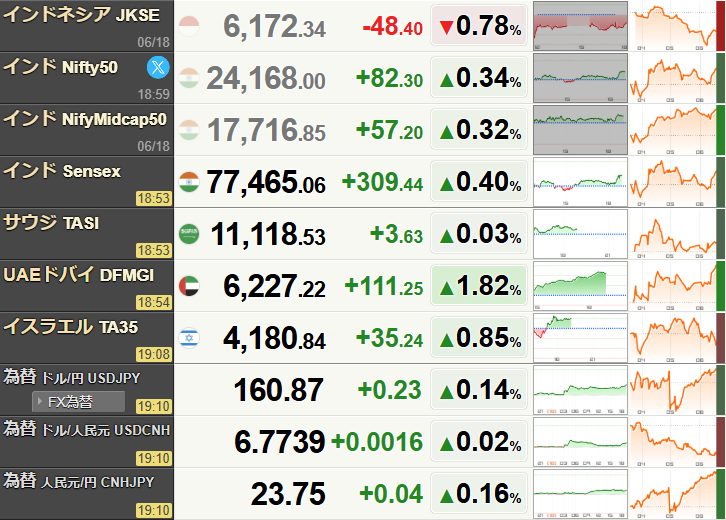Click the India flag icon in NifyMidcap50 row
This screenshot has width=726, height=520.
click(x=189, y=130)
